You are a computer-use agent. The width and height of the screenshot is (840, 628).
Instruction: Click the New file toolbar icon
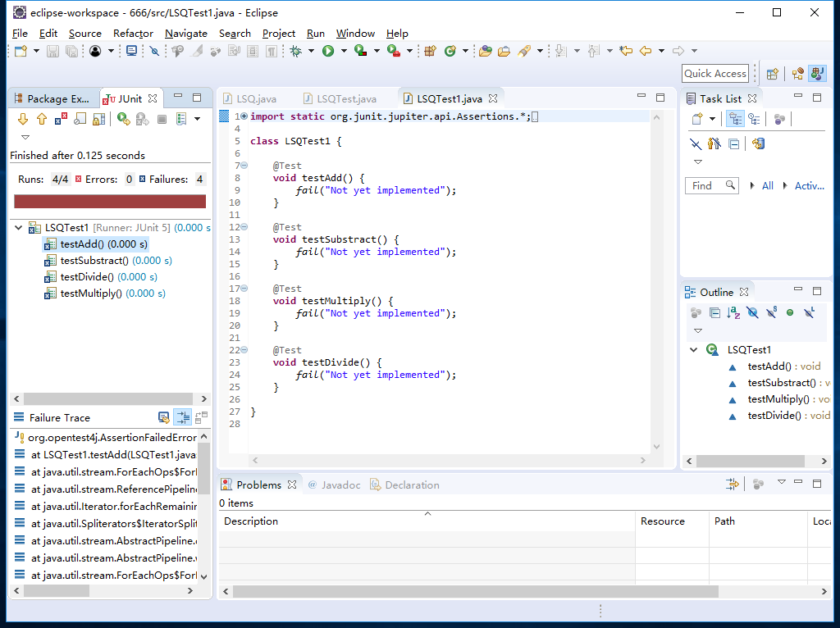(x=21, y=51)
